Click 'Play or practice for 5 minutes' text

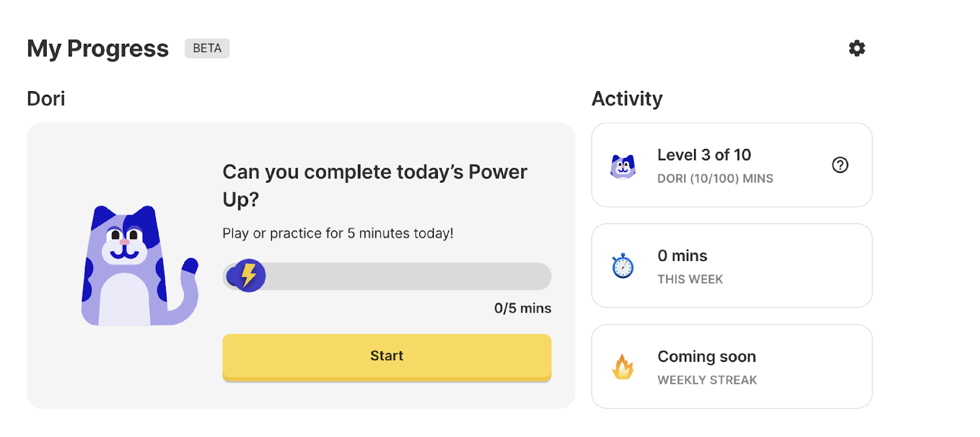pos(337,233)
